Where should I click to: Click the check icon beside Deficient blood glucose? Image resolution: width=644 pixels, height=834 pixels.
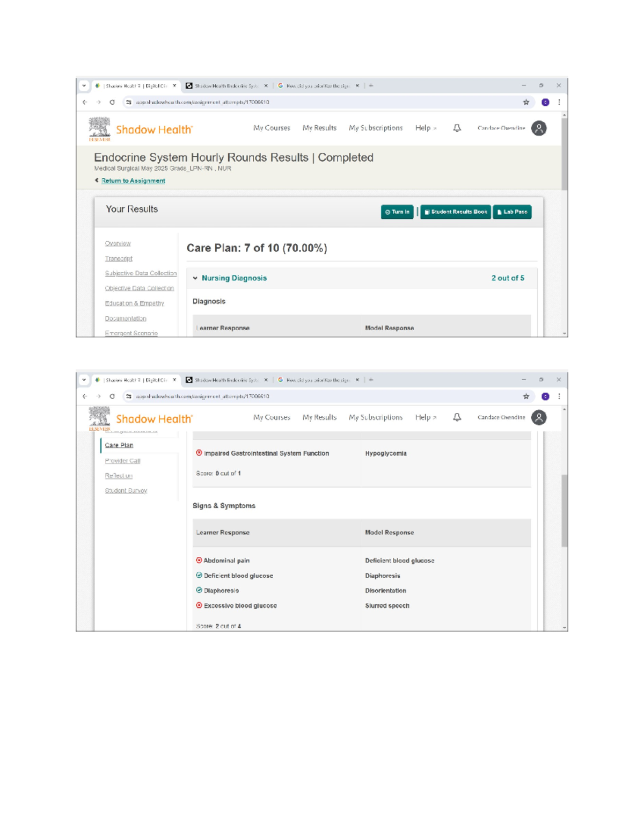199,575
